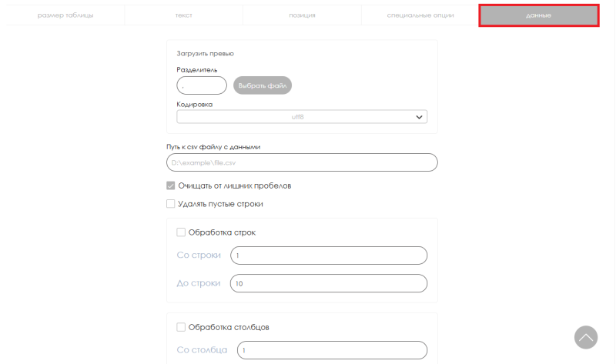The width and height of the screenshot is (616, 364).
Task: Enable Удалять пустые строки checkbox
Action: tap(170, 204)
